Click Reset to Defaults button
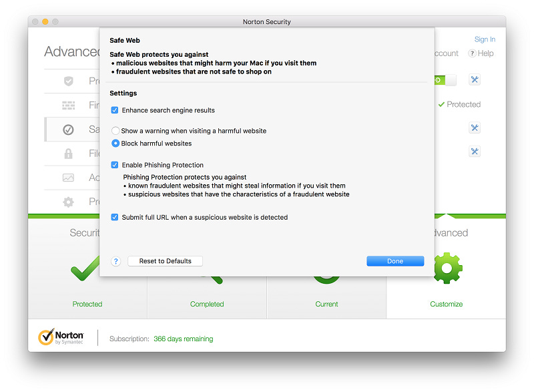Viewport: 534px width, 392px height. coord(165,261)
